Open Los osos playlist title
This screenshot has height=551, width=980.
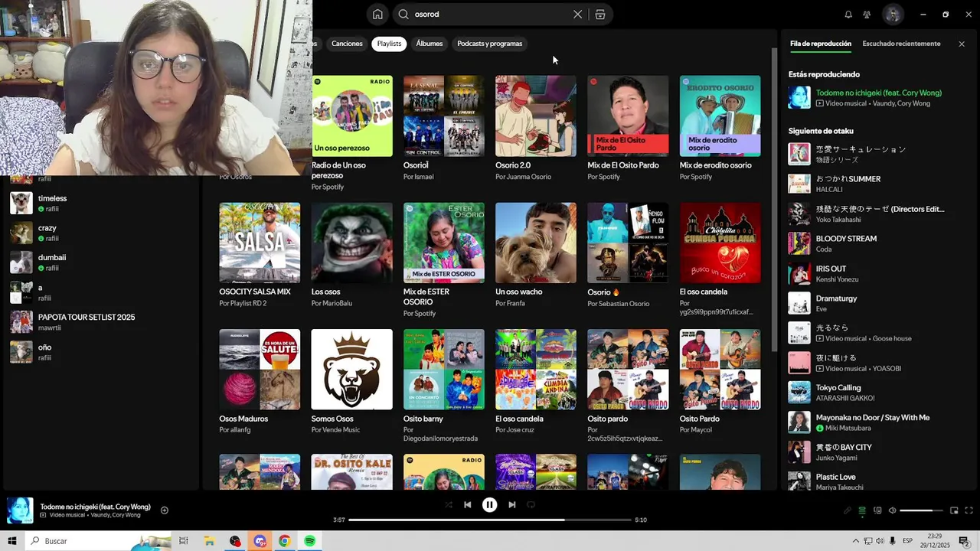click(x=325, y=292)
